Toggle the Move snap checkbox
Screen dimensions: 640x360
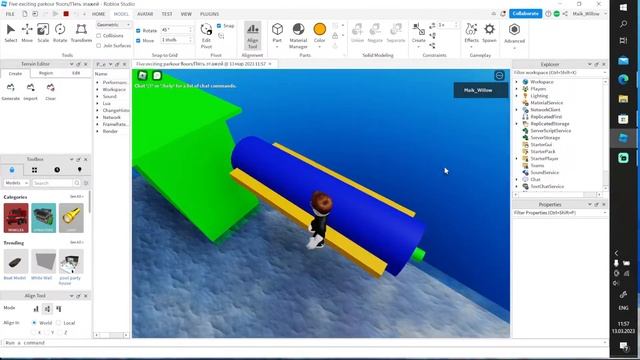(x=138, y=40)
